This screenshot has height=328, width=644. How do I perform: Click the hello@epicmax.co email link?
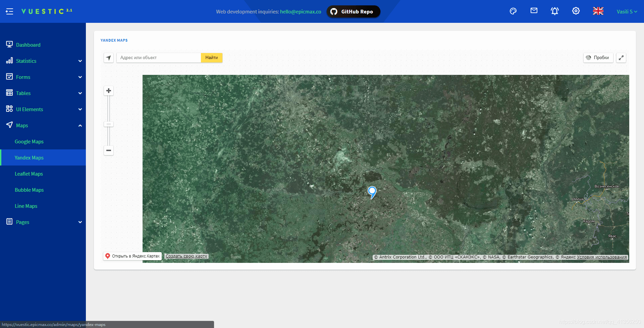(x=301, y=12)
